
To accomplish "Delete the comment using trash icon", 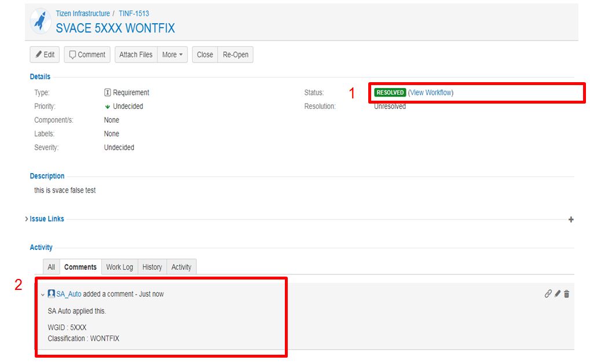I will (x=567, y=294).
